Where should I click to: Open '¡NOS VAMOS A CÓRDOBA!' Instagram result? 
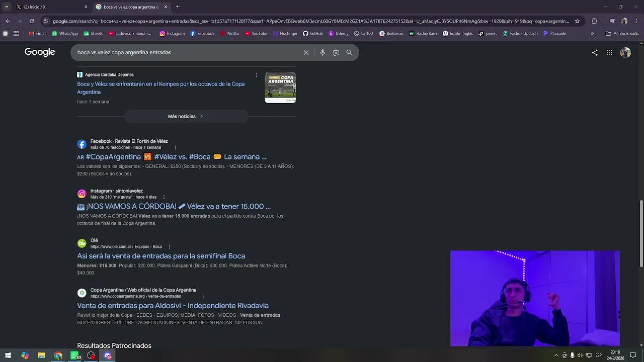(174, 207)
